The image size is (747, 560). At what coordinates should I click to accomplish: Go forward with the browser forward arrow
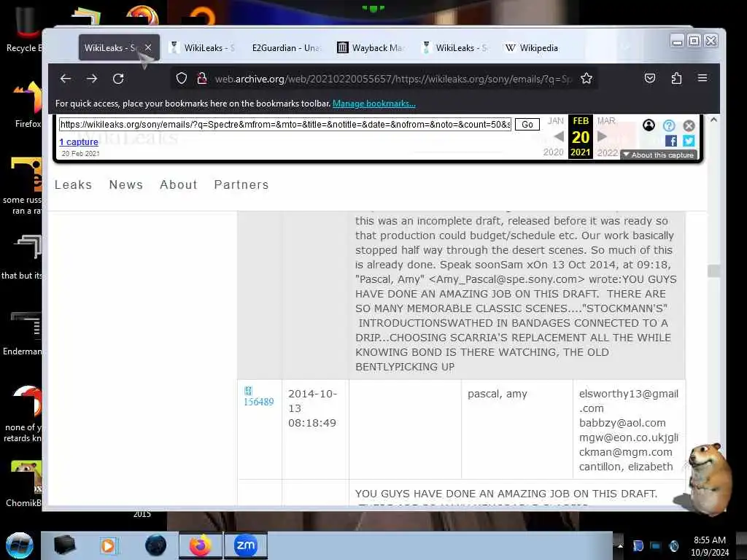coord(92,79)
